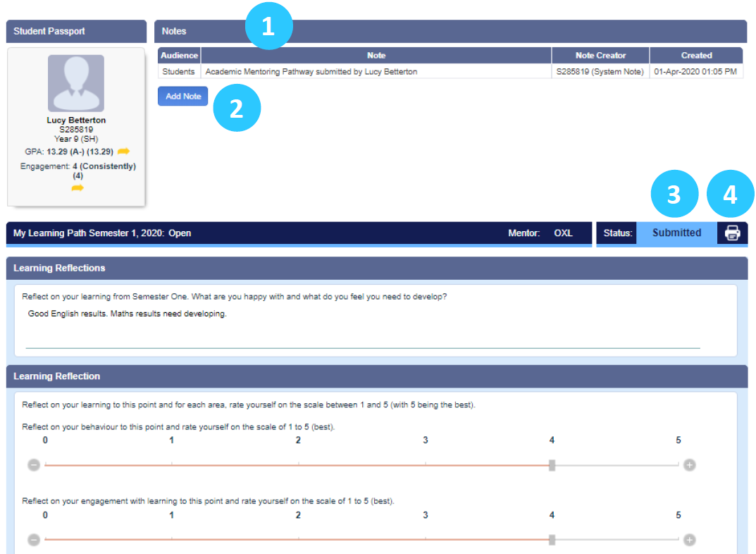Click the mentor code 'OXL'
The height and width of the screenshot is (554, 756).
click(563, 233)
